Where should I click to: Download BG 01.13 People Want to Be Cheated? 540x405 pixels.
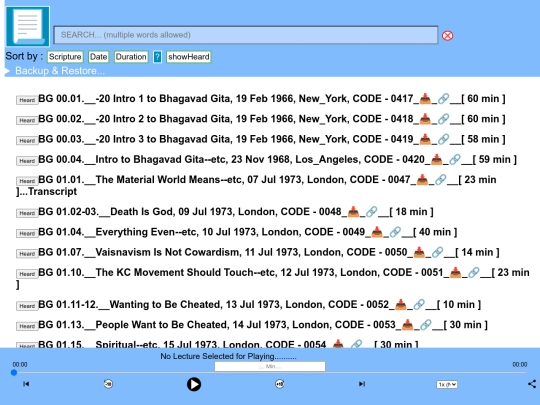[x=407, y=325]
